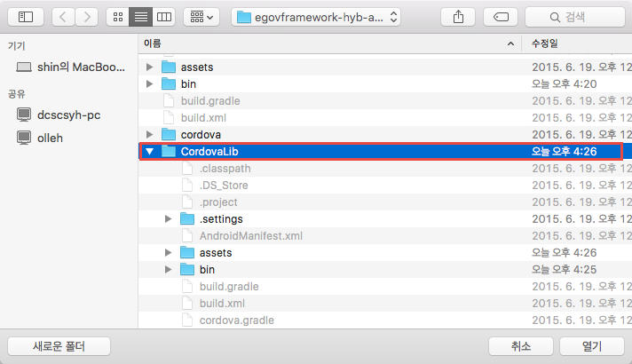
Task: Open the item arrangement dropdown
Action: coord(201,17)
